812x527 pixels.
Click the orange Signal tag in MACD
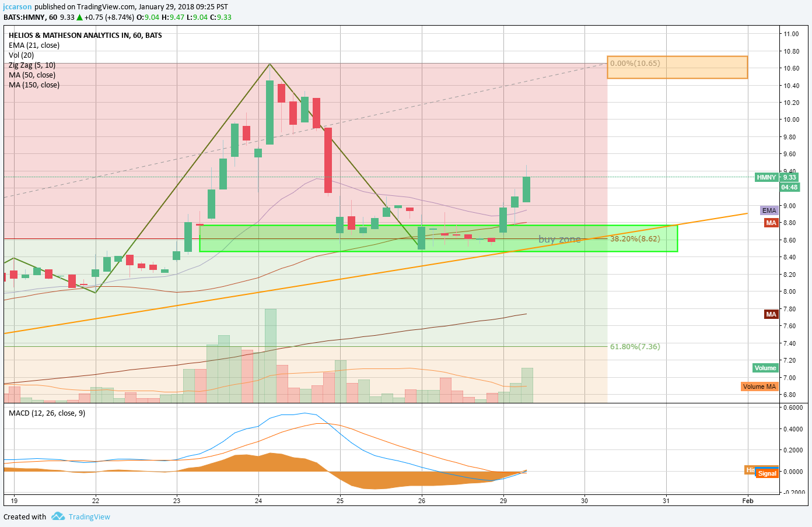(x=767, y=473)
